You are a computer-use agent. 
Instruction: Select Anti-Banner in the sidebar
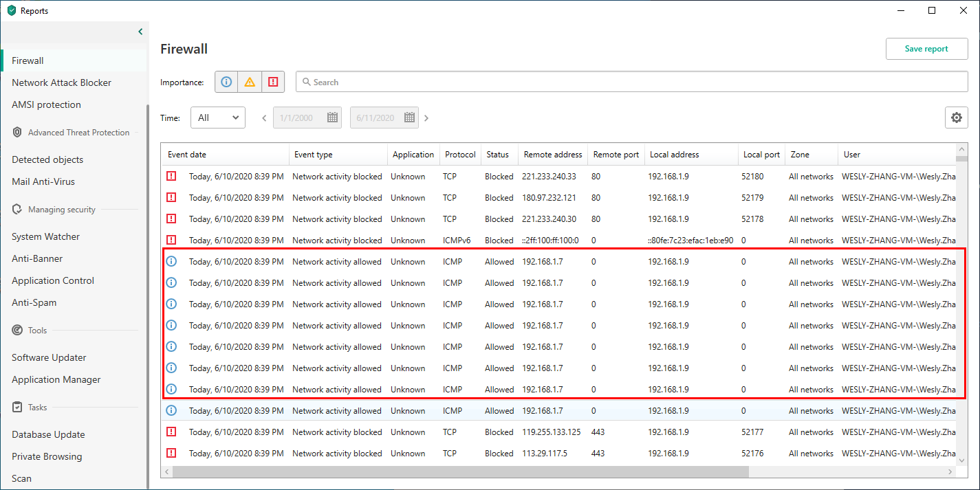[x=37, y=258]
